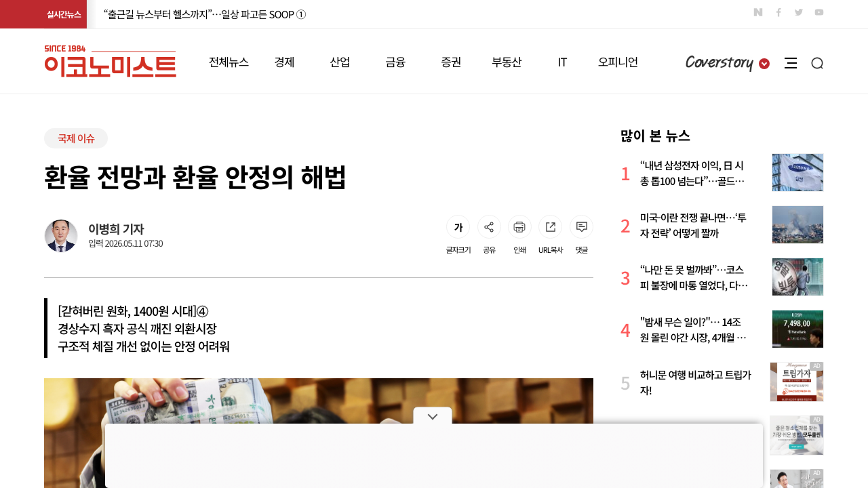Open the search magnifier icon
This screenshot has width=868, height=488.
click(x=817, y=63)
